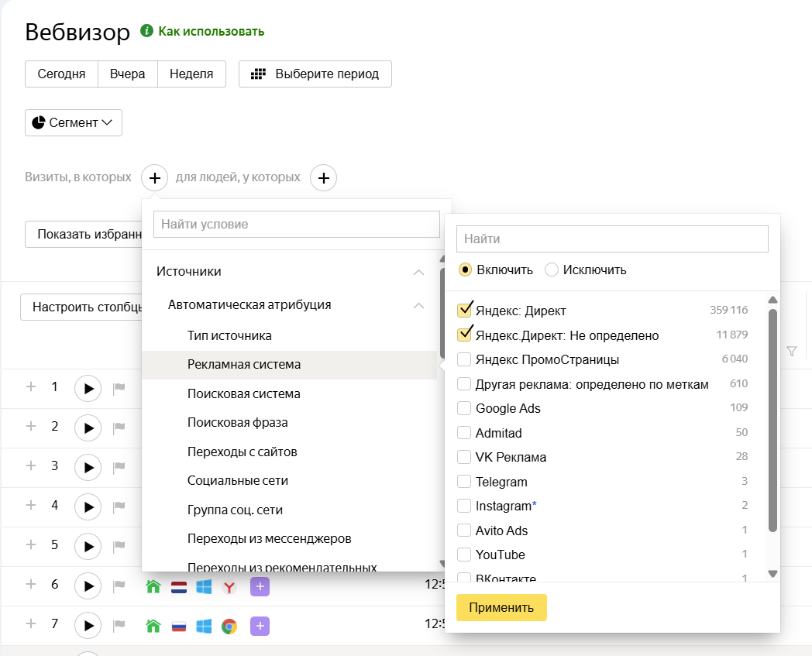Expand details for visit row 7

31,623
